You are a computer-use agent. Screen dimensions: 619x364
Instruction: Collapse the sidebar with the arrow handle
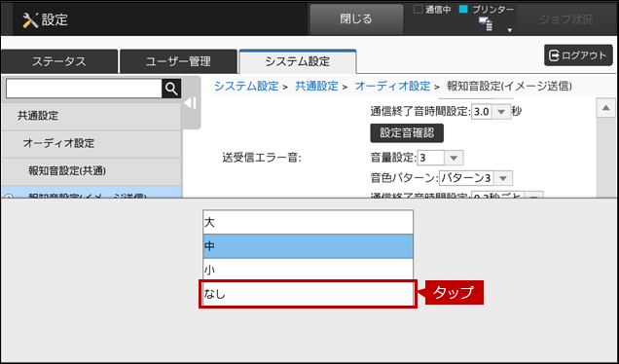(191, 103)
